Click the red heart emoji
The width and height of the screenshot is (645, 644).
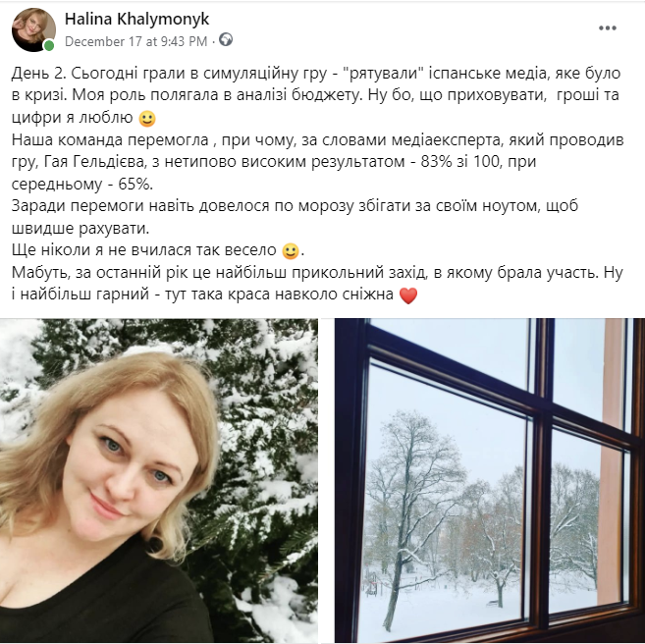(408, 295)
